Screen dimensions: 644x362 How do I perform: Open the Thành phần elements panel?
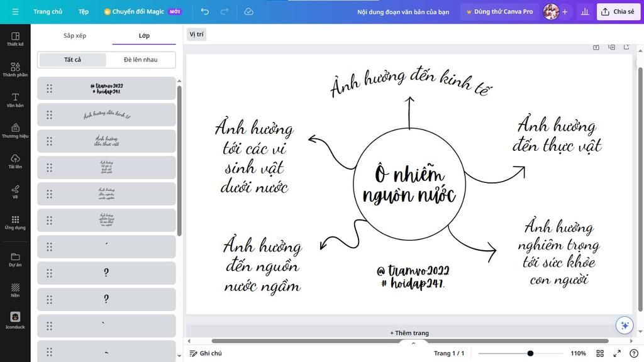pyautogui.click(x=15, y=69)
